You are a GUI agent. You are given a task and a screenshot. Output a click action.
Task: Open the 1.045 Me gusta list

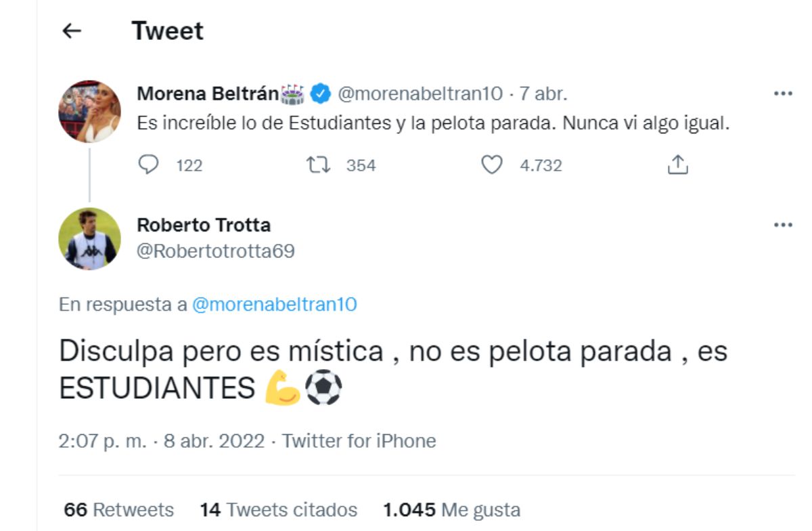[451, 510]
